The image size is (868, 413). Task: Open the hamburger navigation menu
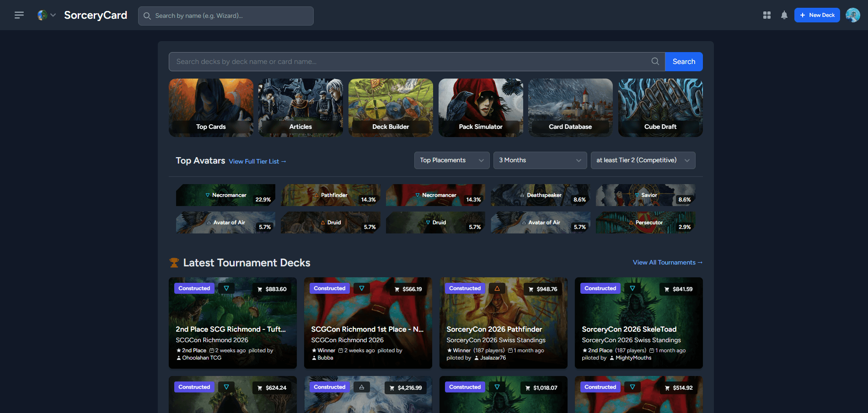(19, 15)
